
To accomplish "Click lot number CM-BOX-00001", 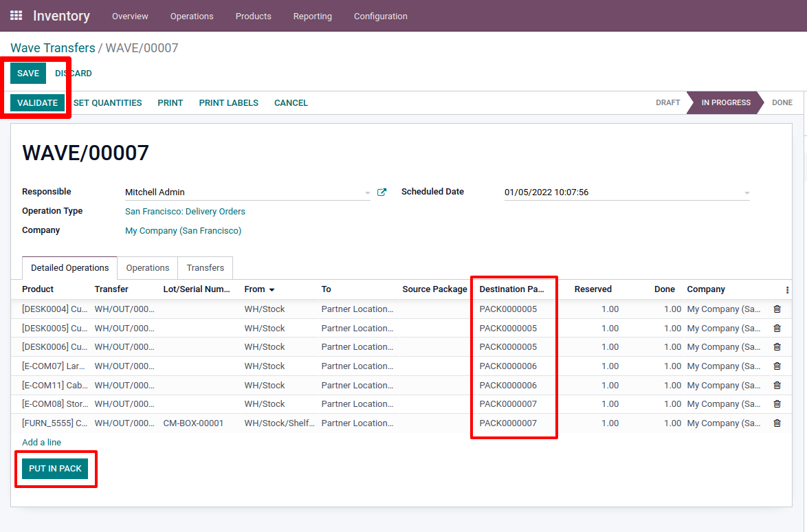I will pos(194,423).
